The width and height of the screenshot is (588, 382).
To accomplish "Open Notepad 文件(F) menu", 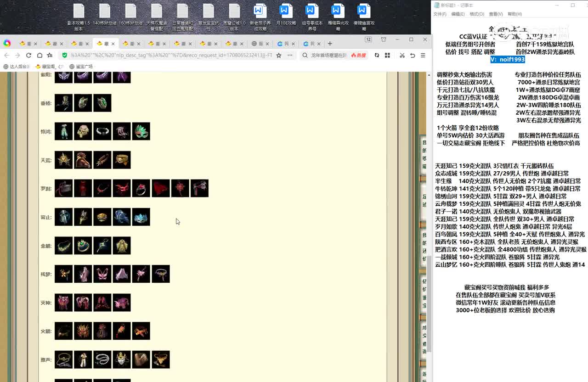I will 440,14.
